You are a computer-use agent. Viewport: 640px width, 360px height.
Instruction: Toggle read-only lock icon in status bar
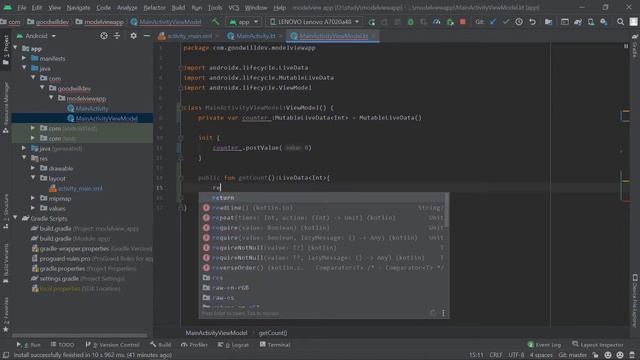[x=596, y=355]
